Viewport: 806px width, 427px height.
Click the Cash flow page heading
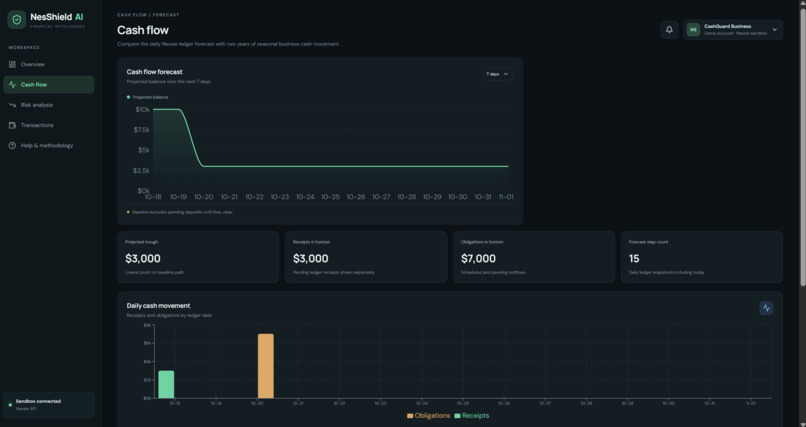coord(143,30)
